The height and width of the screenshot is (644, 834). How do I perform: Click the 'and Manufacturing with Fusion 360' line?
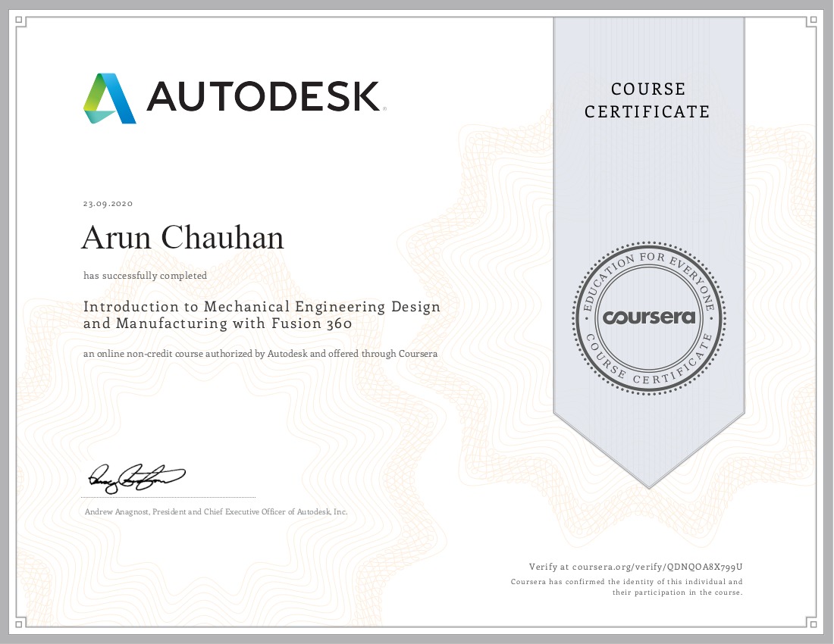click(x=218, y=324)
